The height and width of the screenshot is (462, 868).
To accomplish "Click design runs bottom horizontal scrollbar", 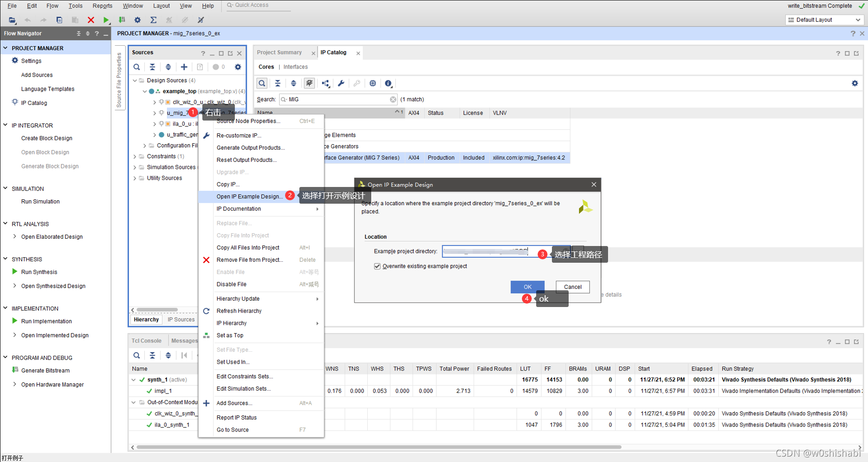I will coord(379,447).
